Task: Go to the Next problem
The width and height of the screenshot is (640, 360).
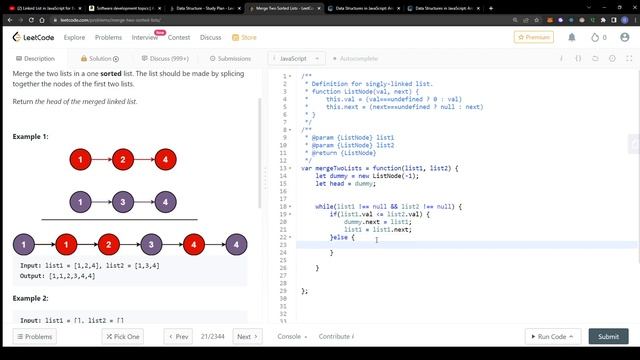Action: point(247,336)
